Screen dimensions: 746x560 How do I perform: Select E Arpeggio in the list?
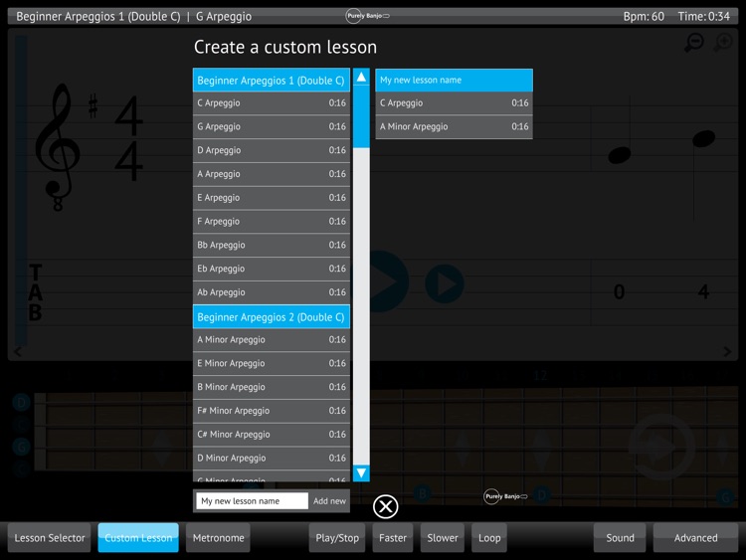pos(272,198)
